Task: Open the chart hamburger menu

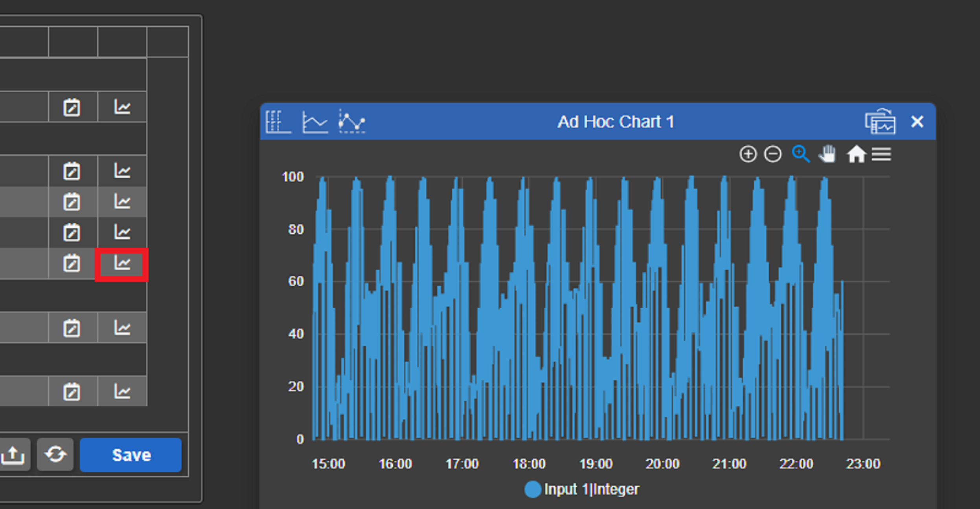Action: [881, 154]
